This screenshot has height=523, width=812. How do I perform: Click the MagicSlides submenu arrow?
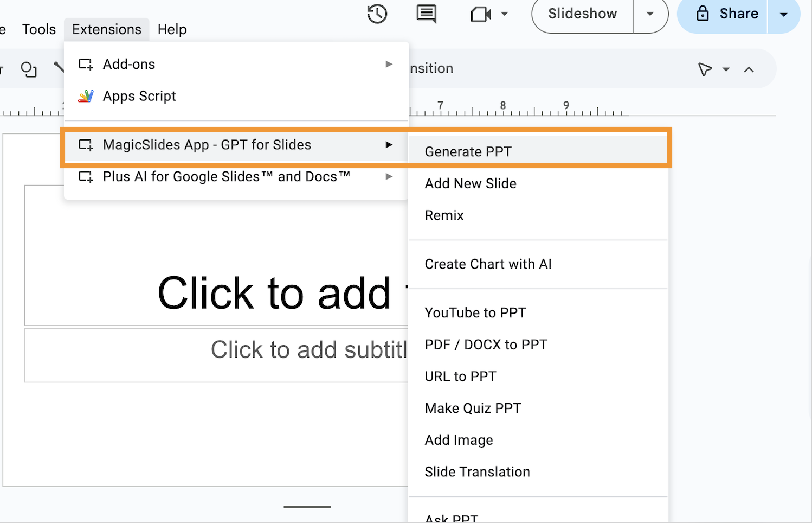click(x=389, y=145)
